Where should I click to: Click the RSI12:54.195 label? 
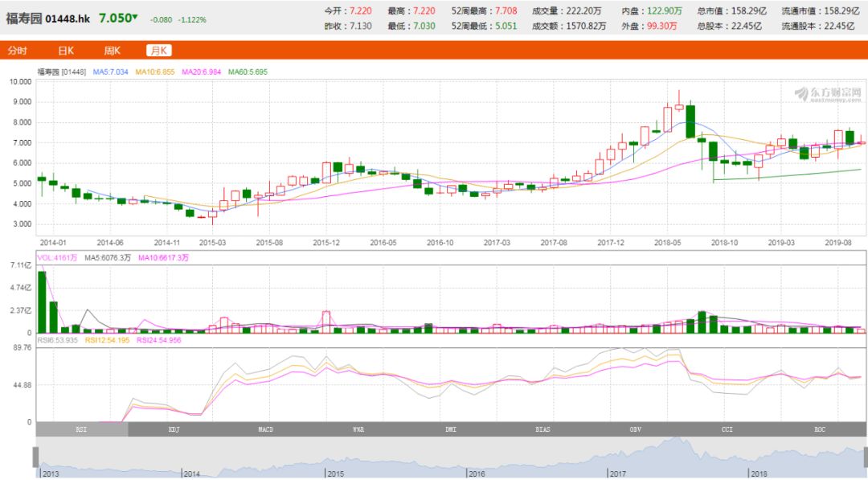point(107,340)
